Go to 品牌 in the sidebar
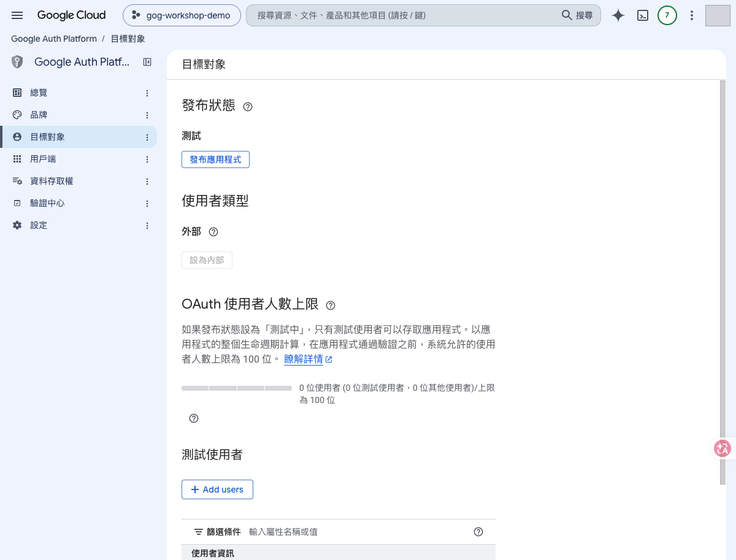 (79, 115)
